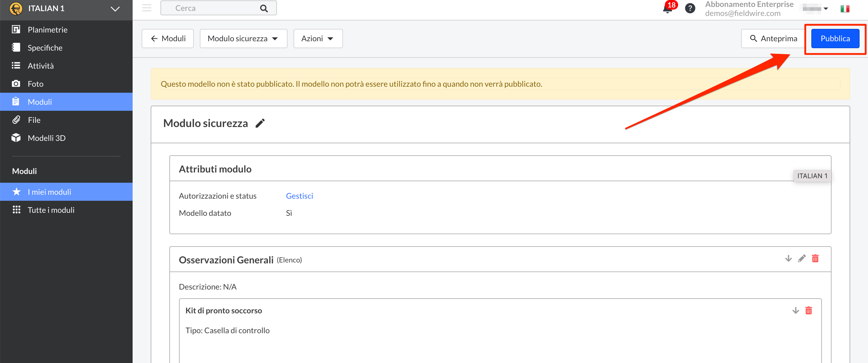The height and width of the screenshot is (363, 868).
Task: Open the help question mark icon
Action: 690,8
